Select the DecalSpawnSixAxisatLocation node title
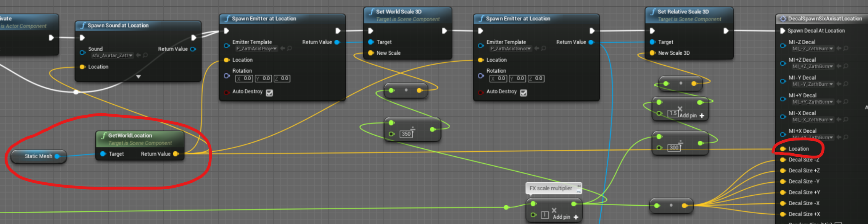The width and height of the screenshot is (868, 224). (x=824, y=18)
